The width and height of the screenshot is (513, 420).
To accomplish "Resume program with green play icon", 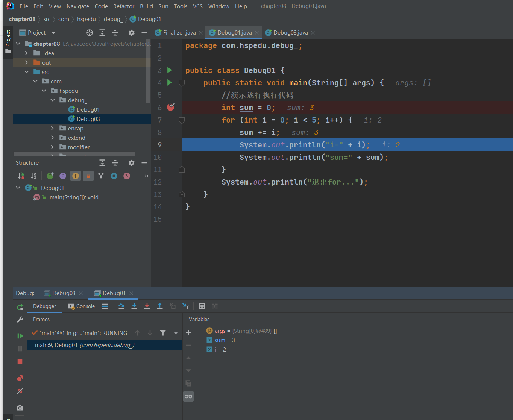I will (x=20, y=336).
